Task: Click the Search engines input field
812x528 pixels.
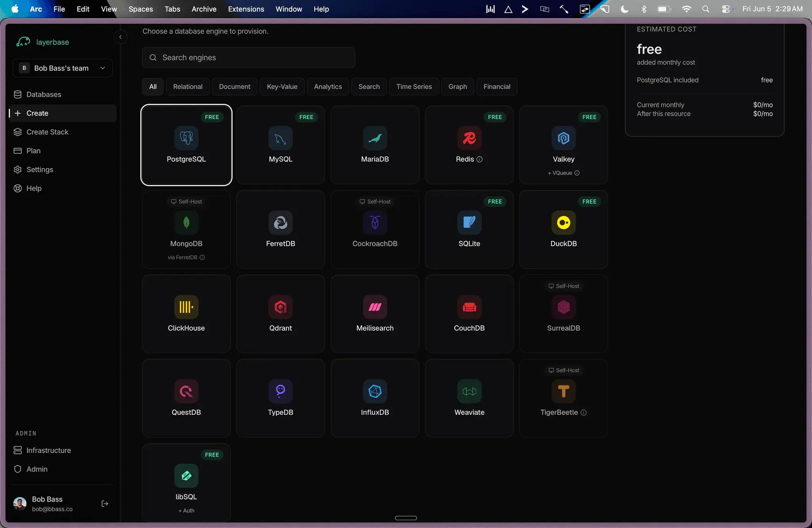Action: point(249,57)
